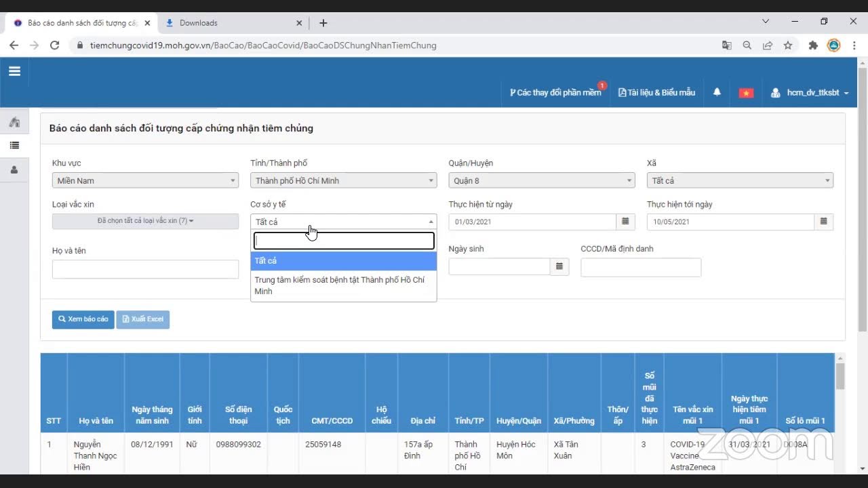Click the sidebar home icon
The width and height of the screenshot is (868, 488).
tap(14, 123)
